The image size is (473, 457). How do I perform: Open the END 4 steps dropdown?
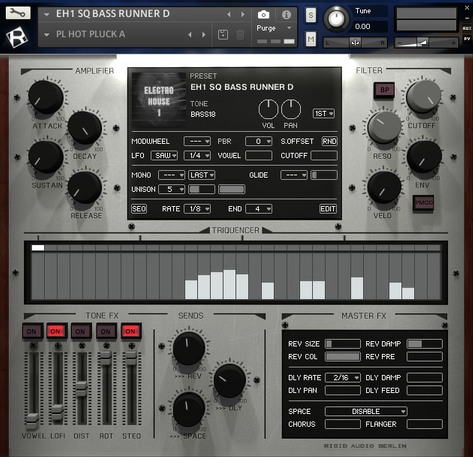[259, 209]
